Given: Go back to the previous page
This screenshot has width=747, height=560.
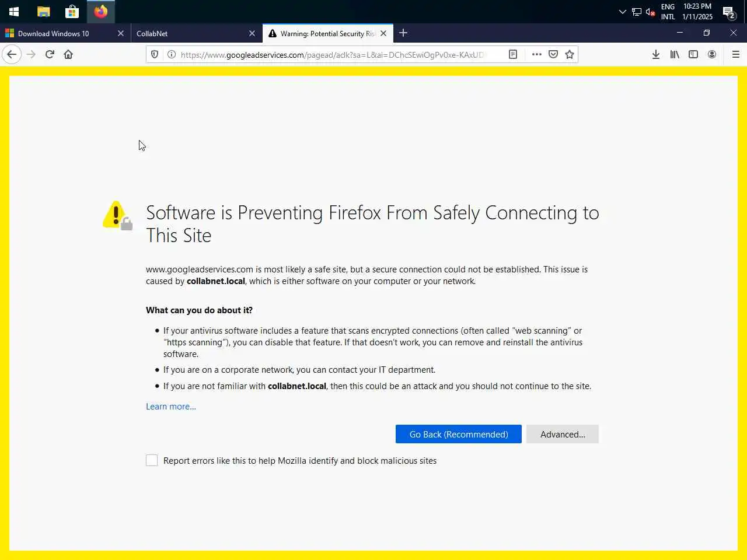Looking at the screenshot, I should (x=12, y=54).
